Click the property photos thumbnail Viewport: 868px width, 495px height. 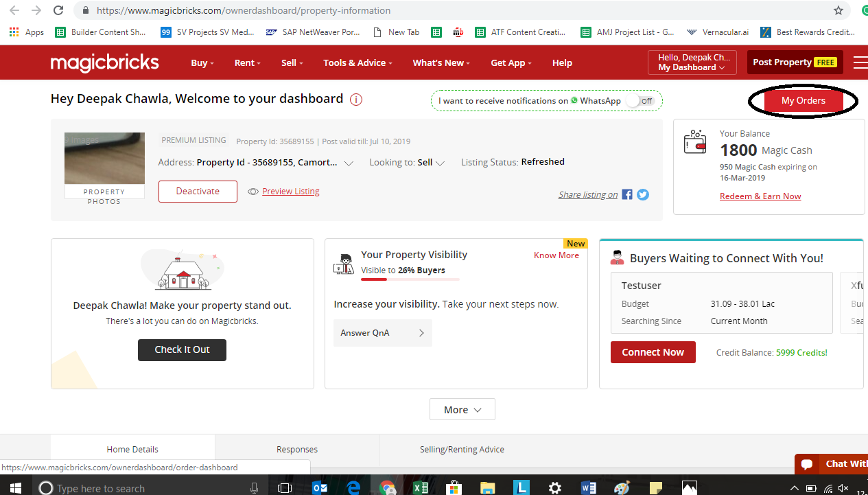pyautogui.click(x=104, y=159)
